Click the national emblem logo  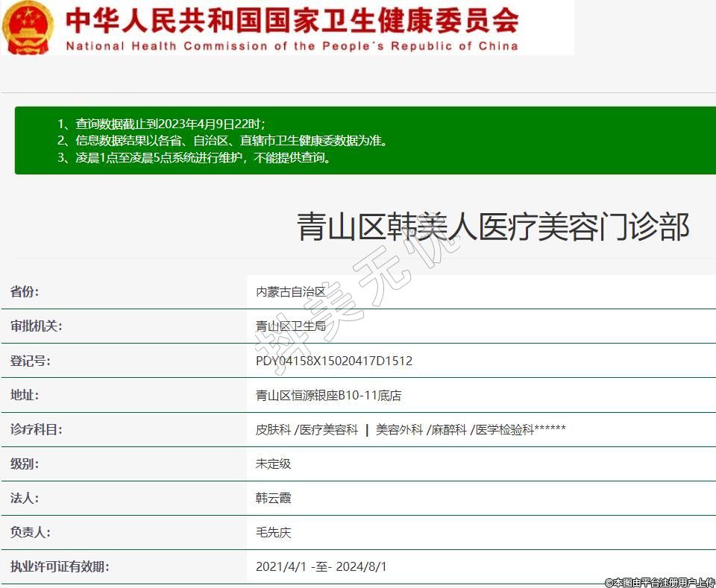point(28,27)
